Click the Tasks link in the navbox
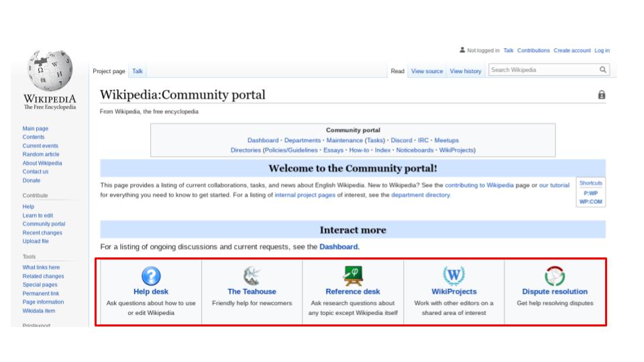 (374, 140)
